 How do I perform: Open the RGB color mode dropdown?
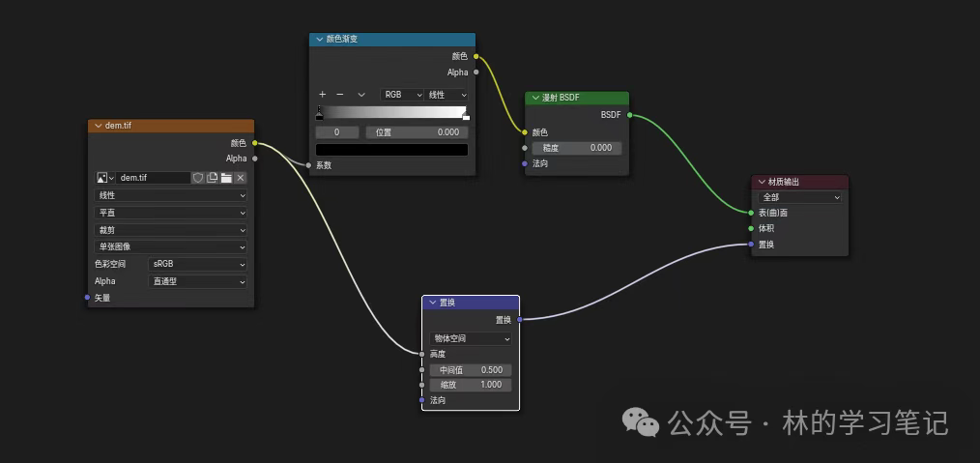[x=403, y=95]
